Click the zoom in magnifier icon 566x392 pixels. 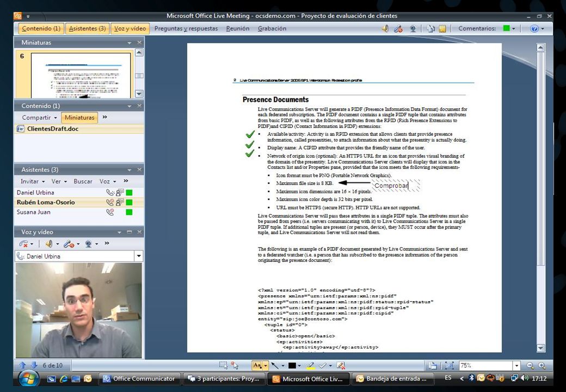click(x=542, y=365)
